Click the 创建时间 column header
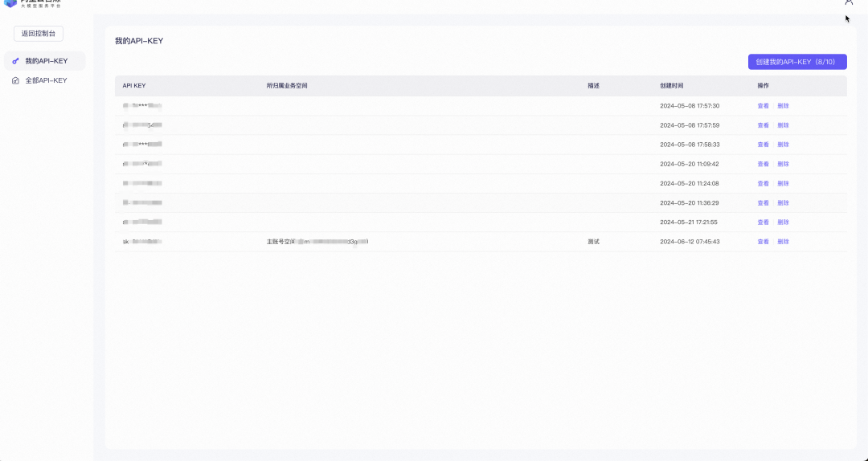868x461 pixels. [x=671, y=86]
